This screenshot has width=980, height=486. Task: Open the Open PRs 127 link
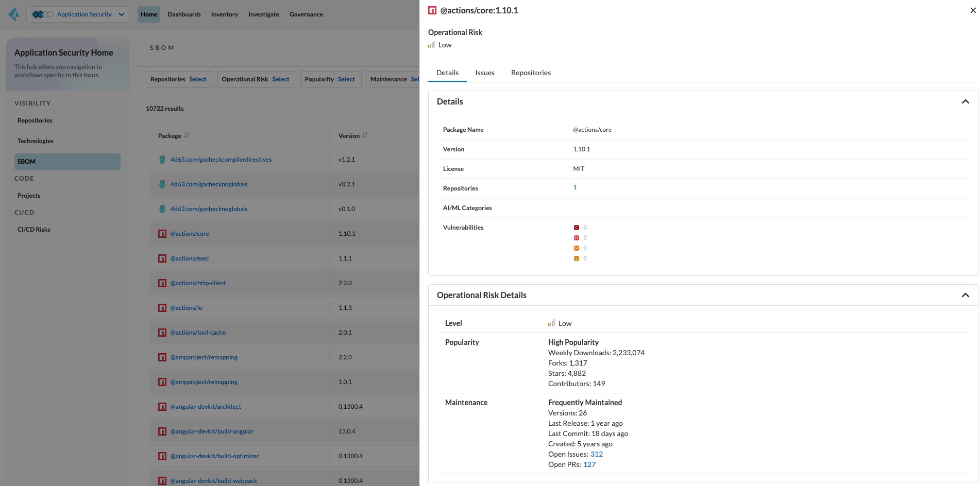589,464
